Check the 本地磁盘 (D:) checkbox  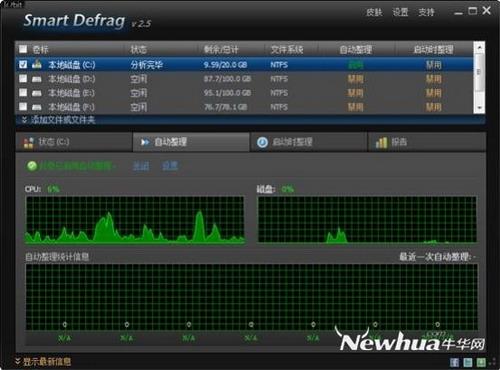point(23,79)
